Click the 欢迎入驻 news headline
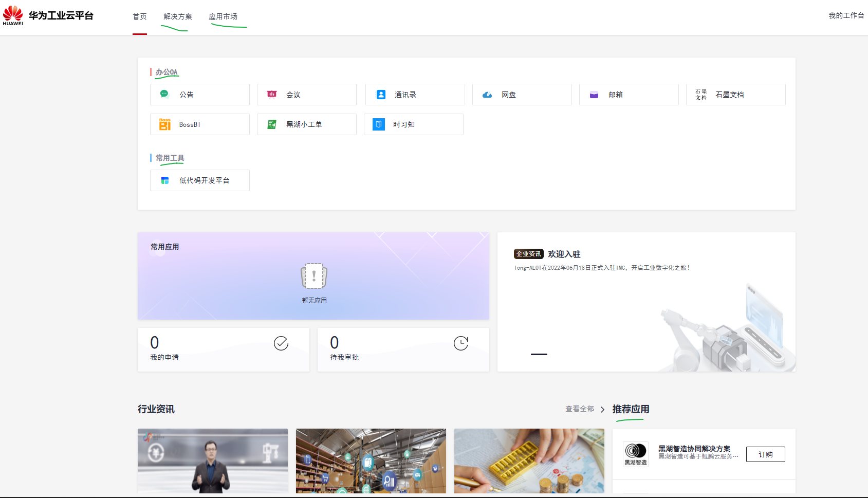Screen dimensions: 868x498 tap(564, 254)
